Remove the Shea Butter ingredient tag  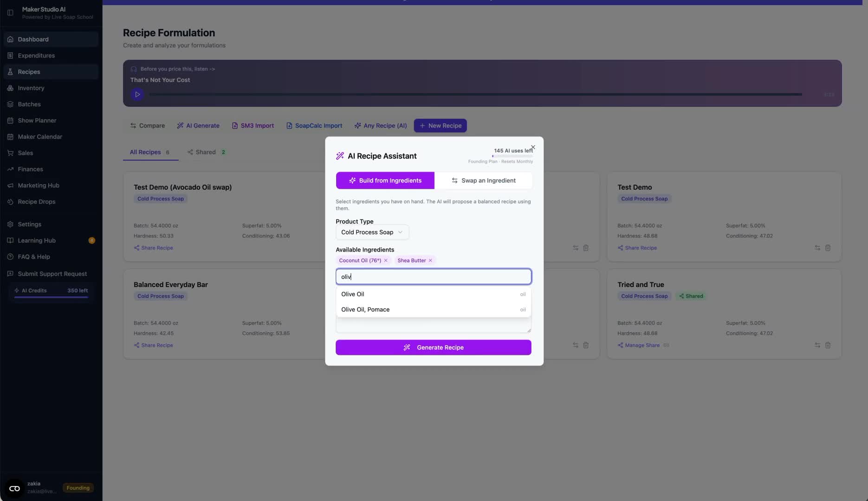click(x=430, y=261)
